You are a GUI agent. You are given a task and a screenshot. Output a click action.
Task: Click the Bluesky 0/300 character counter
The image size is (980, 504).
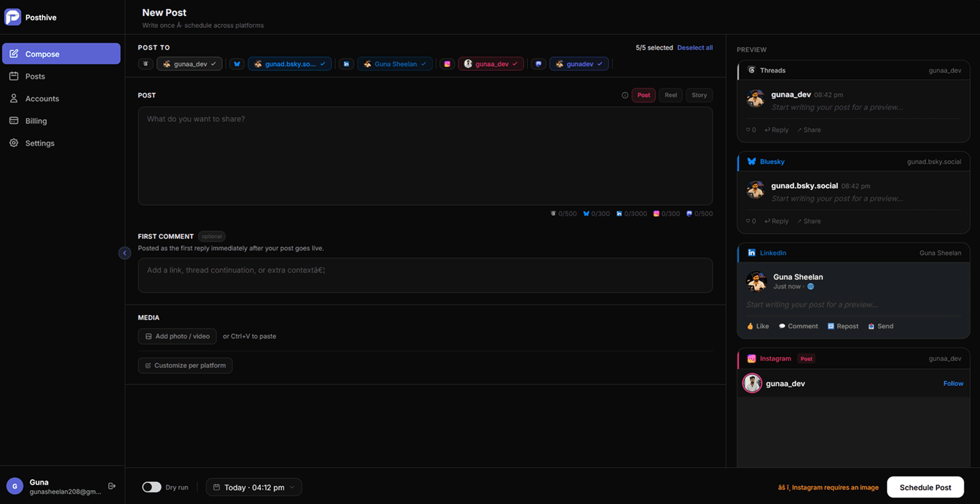point(597,214)
